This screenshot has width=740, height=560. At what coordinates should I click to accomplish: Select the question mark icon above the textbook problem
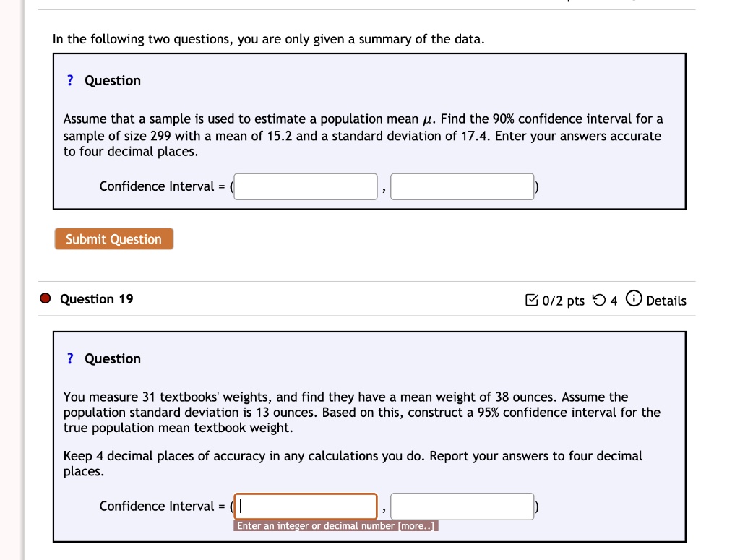(70, 358)
